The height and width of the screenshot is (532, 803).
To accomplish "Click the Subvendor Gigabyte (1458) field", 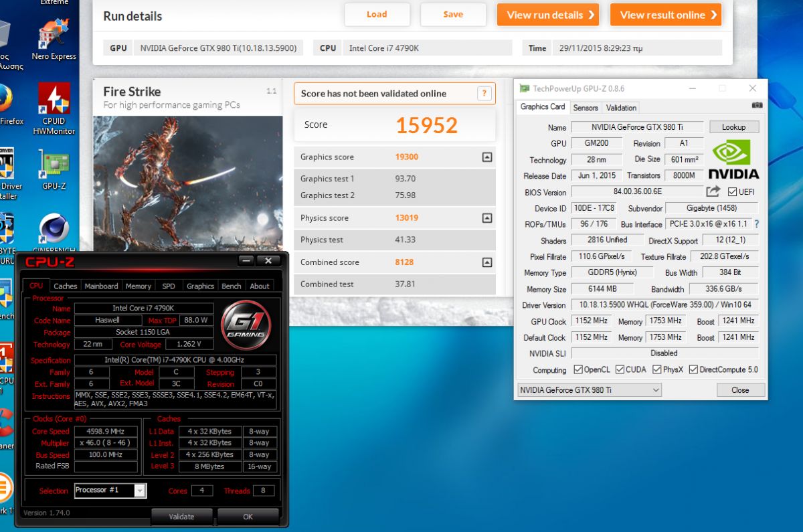I will (712, 208).
